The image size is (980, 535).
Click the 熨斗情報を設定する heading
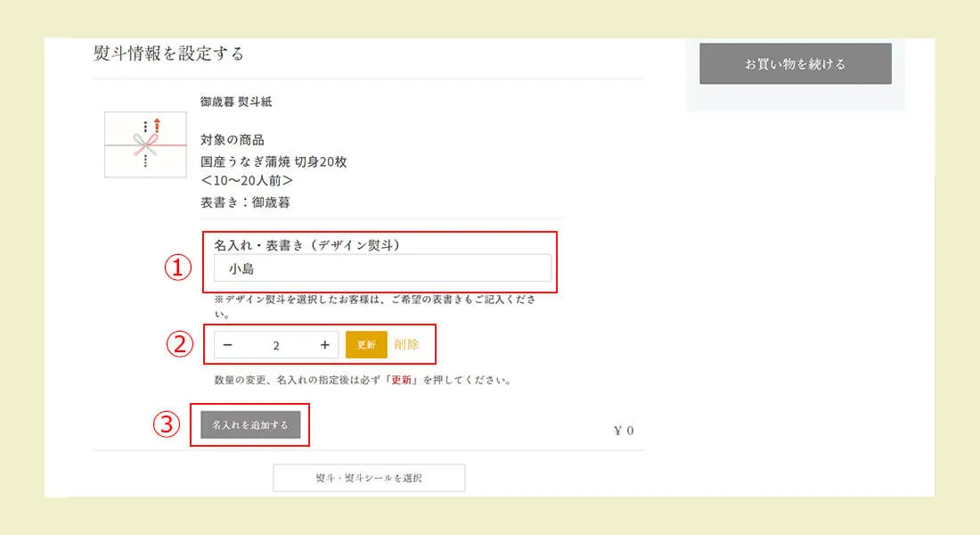coord(168,53)
